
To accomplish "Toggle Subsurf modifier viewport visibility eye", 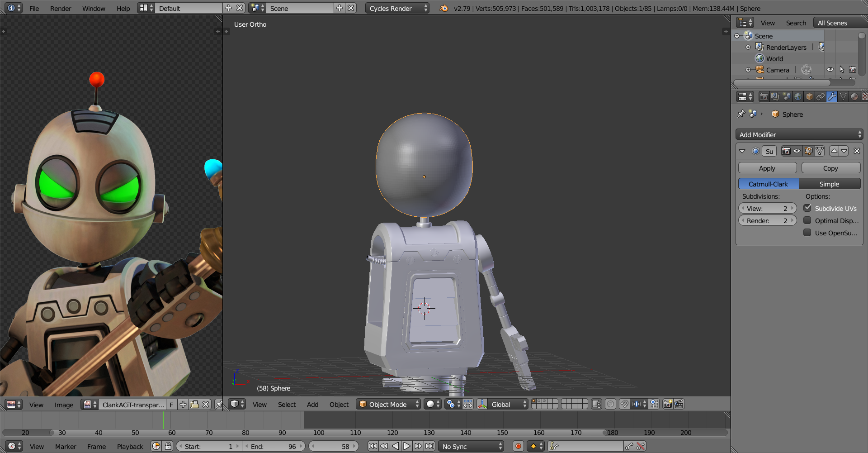I will [x=797, y=151].
